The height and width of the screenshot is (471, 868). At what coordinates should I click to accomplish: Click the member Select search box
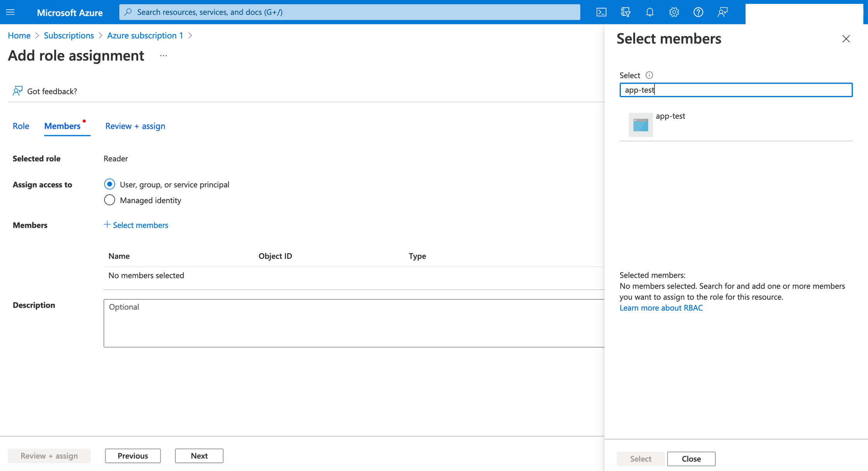coord(736,90)
